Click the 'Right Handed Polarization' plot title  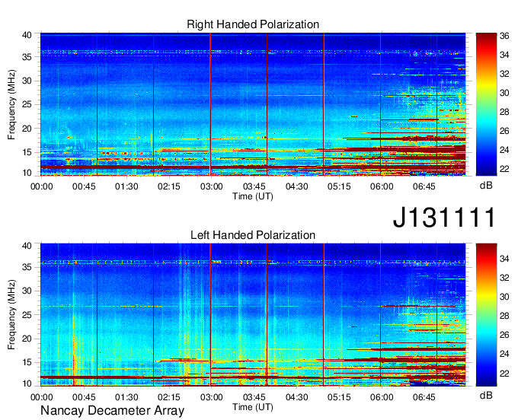coord(253,24)
